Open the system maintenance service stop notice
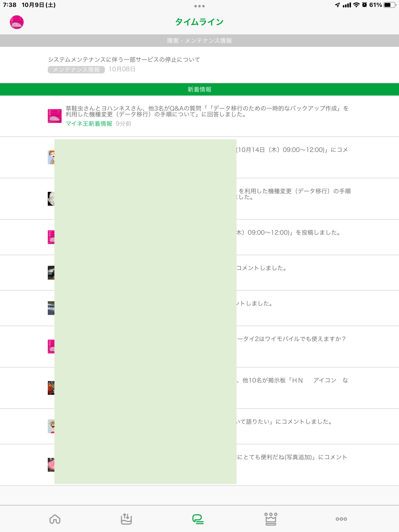 [124, 60]
